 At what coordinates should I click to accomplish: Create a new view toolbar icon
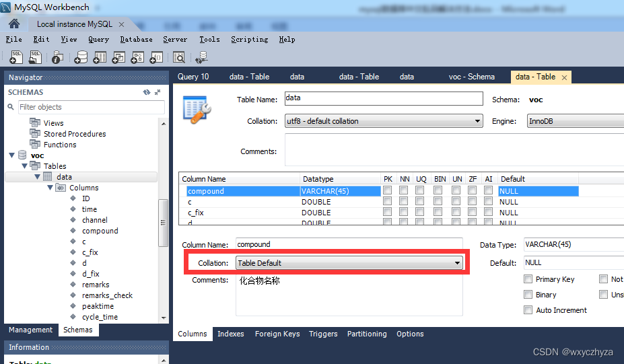[x=118, y=57]
